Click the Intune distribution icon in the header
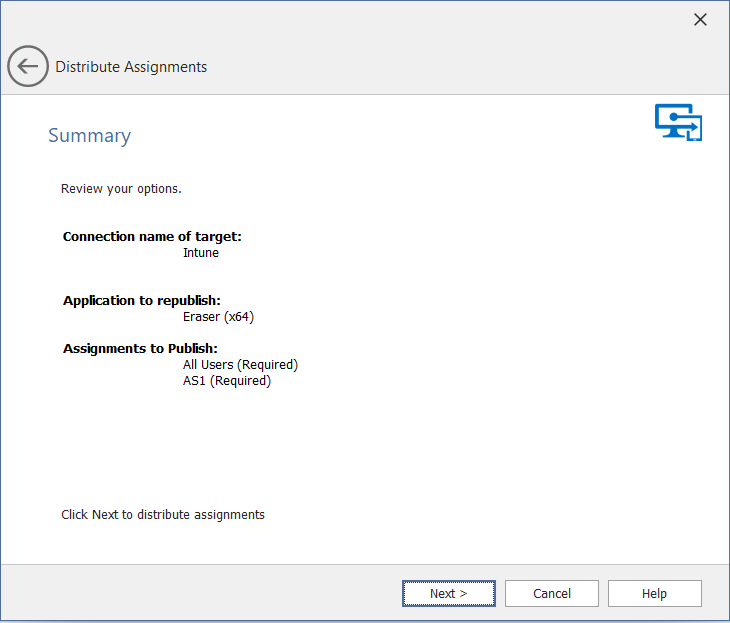Image resolution: width=730 pixels, height=623 pixels. (x=678, y=122)
